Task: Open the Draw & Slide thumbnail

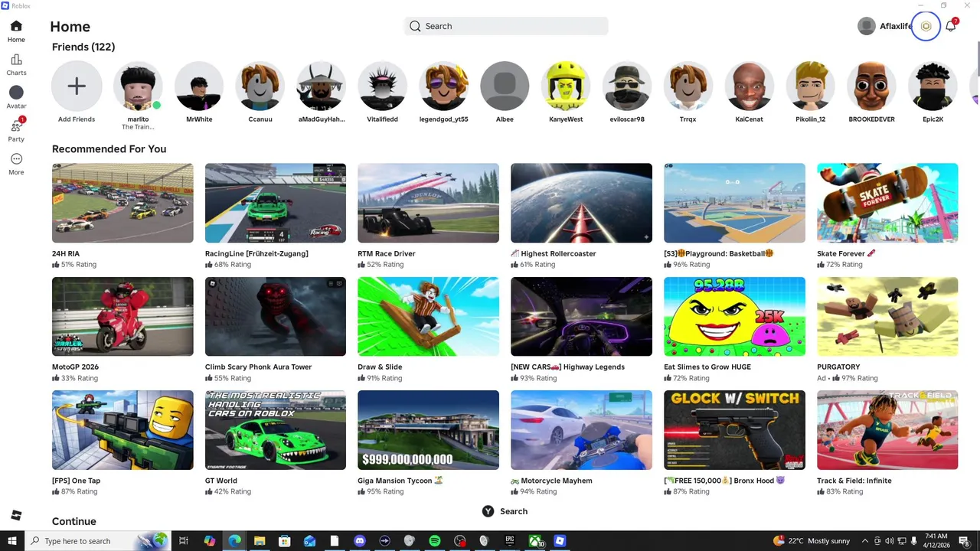Action: tap(428, 316)
